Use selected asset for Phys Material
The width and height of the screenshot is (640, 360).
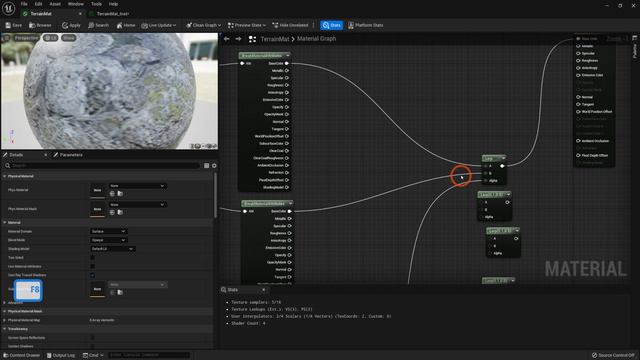[x=112, y=193]
